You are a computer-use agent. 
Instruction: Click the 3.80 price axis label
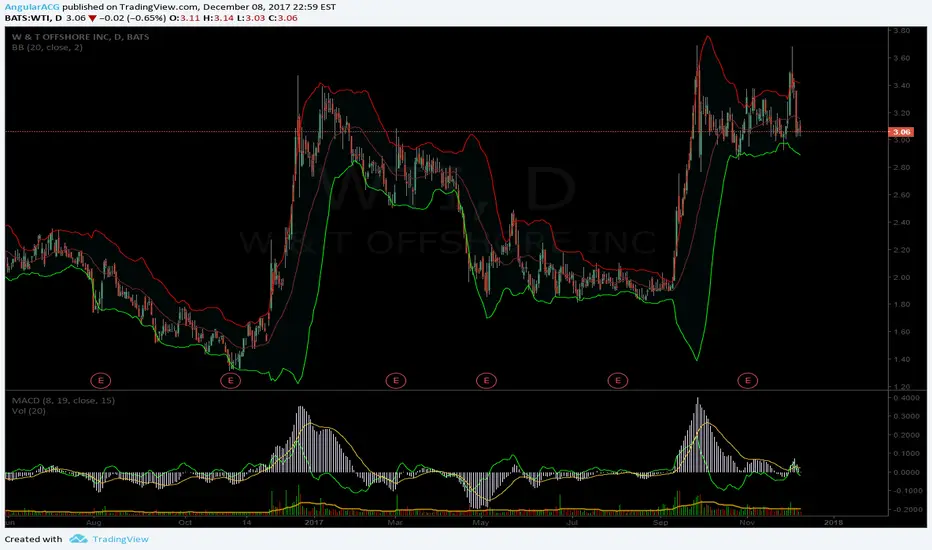click(901, 30)
